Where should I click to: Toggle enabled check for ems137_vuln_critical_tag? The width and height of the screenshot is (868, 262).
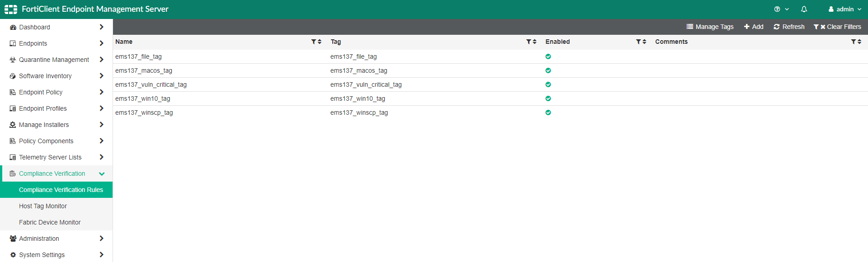coord(548,84)
